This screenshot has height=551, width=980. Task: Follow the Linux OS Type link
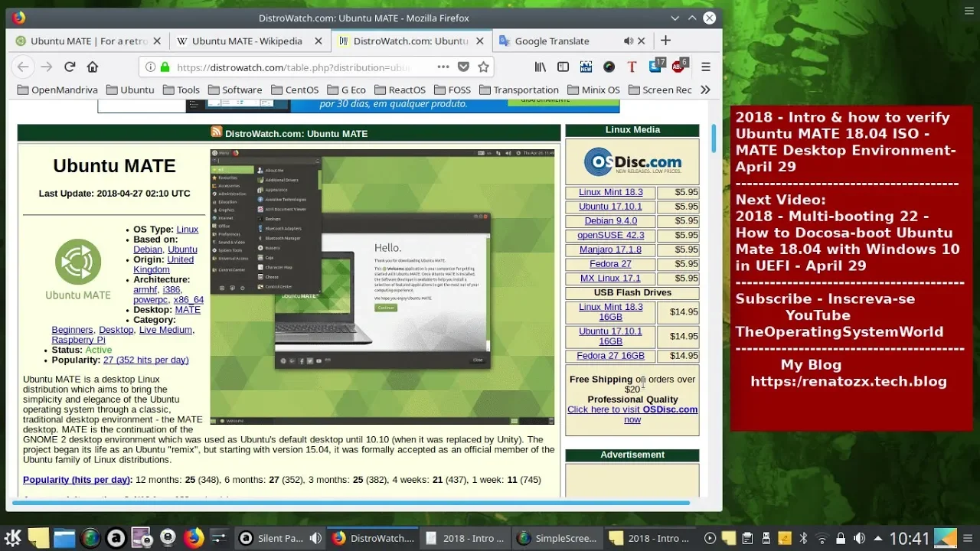(x=188, y=229)
